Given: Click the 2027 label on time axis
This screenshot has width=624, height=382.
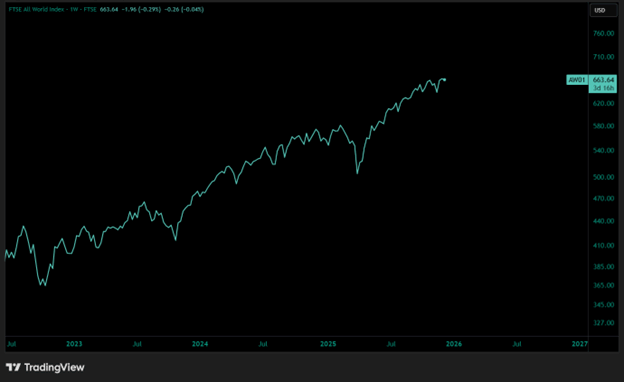Looking at the screenshot, I should (579, 344).
